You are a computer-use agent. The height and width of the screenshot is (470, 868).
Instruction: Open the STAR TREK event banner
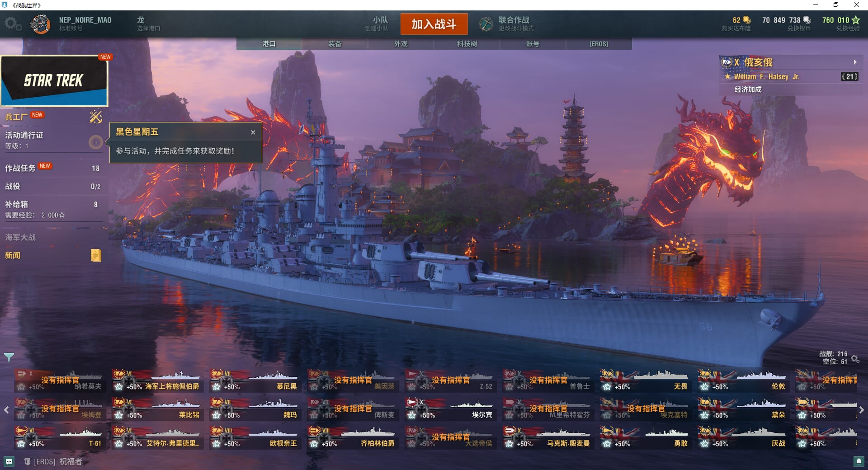54,81
